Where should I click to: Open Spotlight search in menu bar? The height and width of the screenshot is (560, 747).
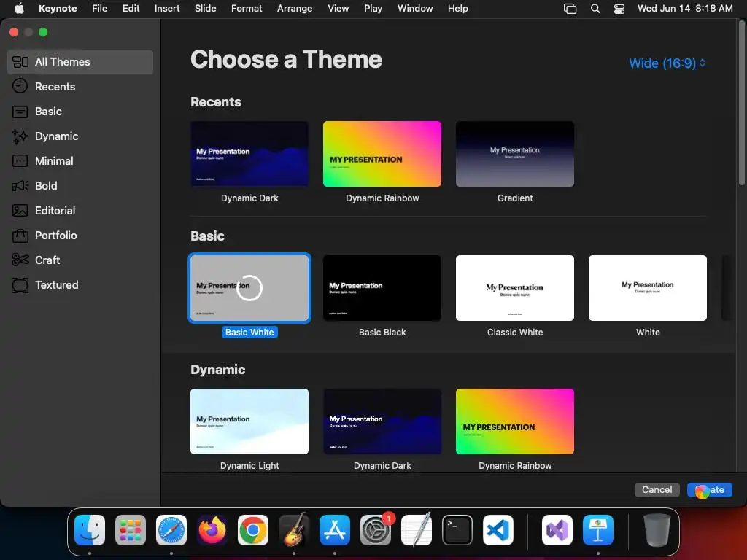click(595, 9)
